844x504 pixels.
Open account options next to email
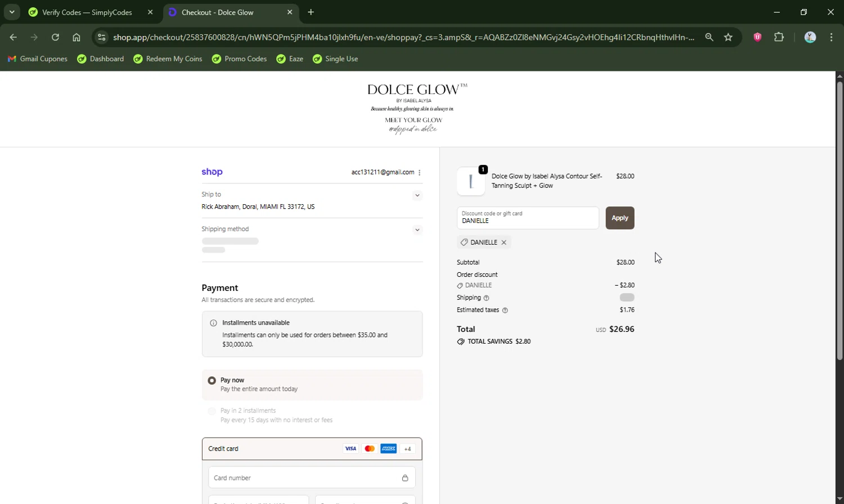[x=420, y=173]
